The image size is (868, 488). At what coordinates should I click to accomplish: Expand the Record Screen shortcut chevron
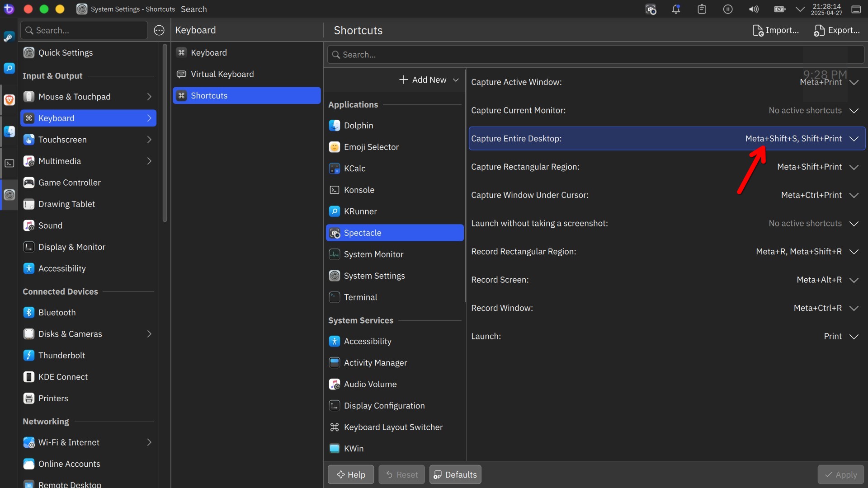[x=854, y=280]
